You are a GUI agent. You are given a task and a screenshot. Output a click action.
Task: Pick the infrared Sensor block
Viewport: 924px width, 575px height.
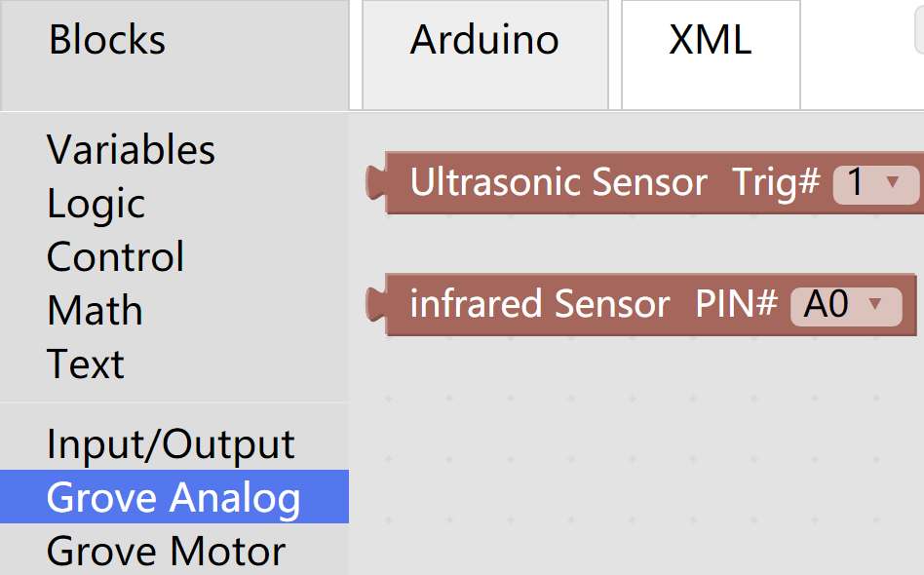(x=539, y=305)
